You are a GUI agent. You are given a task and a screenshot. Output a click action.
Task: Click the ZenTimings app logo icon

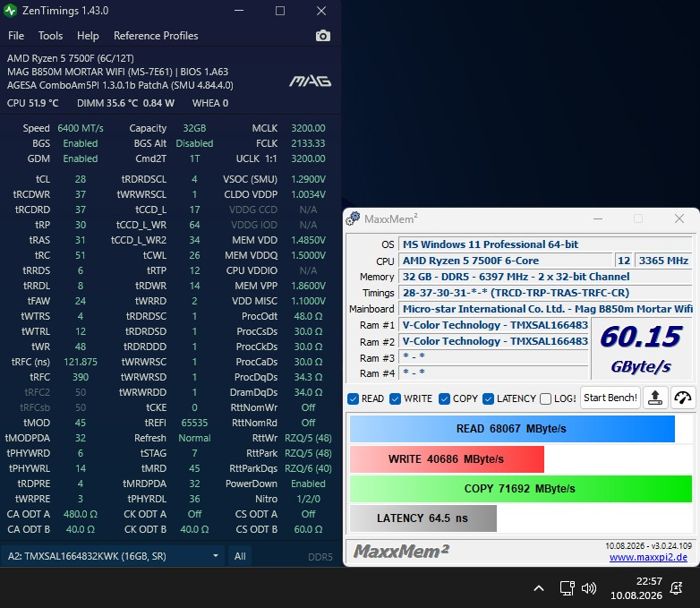coord(10,10)
